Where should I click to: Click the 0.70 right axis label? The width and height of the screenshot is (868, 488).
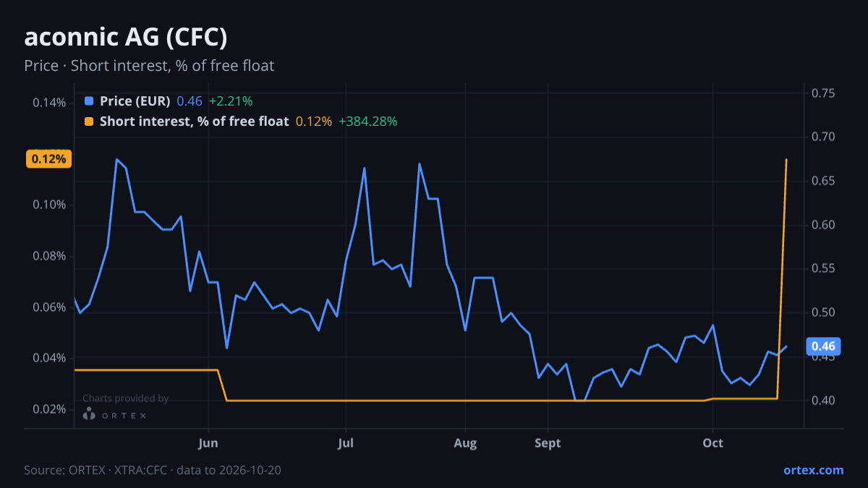pyautogui.click(x=823, y=137)
